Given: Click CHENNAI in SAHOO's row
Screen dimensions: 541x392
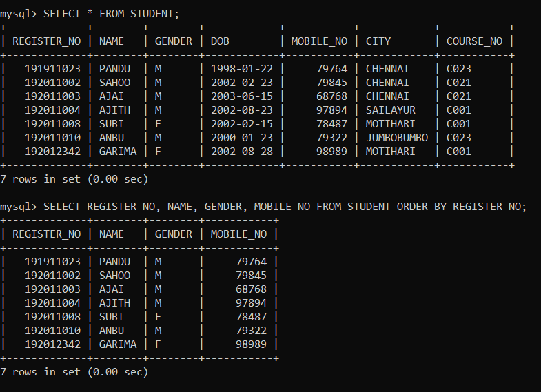Looking at the screenshot, I should [x=387, y=83].
